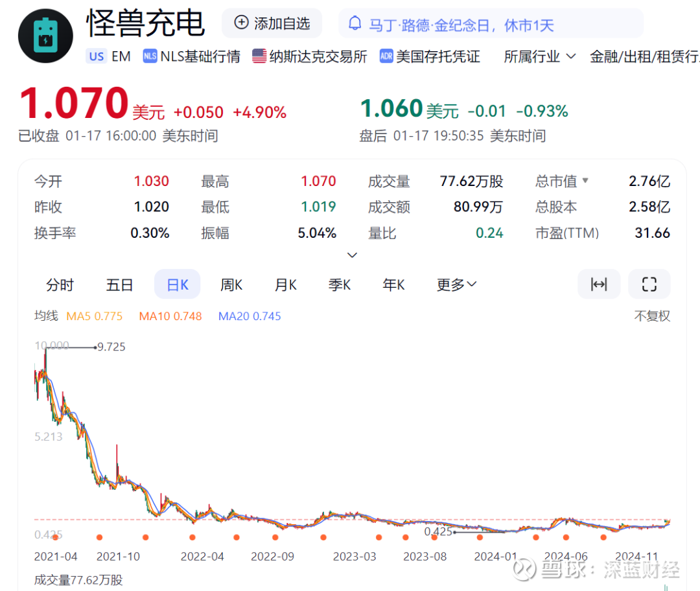Click the 市盈(TTM) value 31.66
The image size is (700, 591).
652,233
